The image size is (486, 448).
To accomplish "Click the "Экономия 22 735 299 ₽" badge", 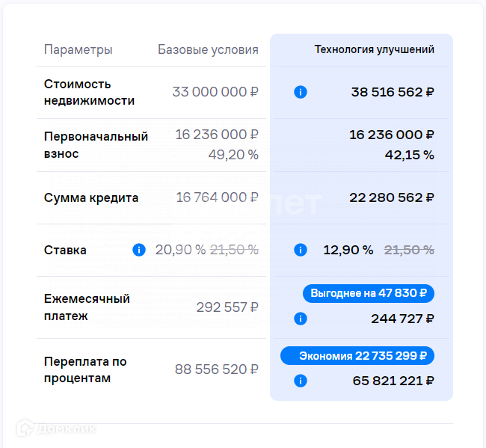I will (x=357, y=355).
